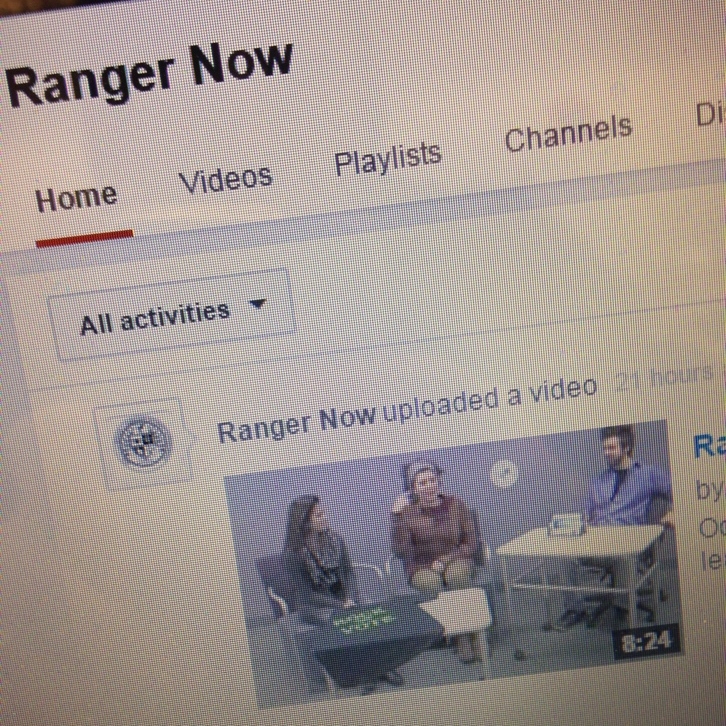Click the 8:24 duration badge
Image resolution: width=726 pixels, height=726 pixels.
pyautogui.click(x=646, y=641)
